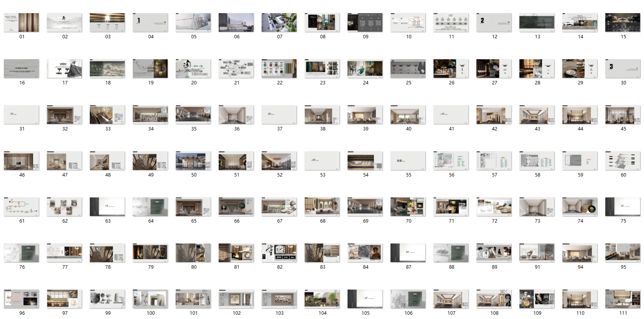Click slide 07 aerial view thumbnail
Image resolution: width=644 pixels, height=319 pixels.
279,22
